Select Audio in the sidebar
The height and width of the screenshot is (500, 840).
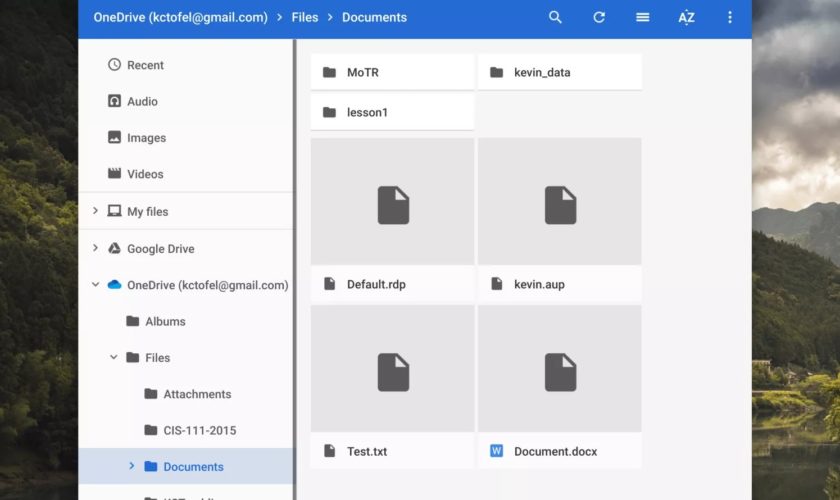coord(142,101)
